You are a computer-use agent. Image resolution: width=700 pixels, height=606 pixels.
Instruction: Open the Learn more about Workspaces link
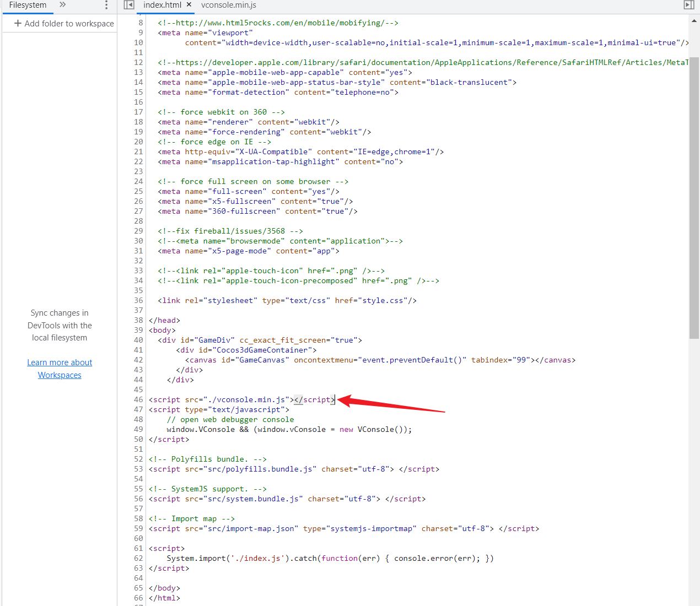pyautogui.click(x=60, y=369)
